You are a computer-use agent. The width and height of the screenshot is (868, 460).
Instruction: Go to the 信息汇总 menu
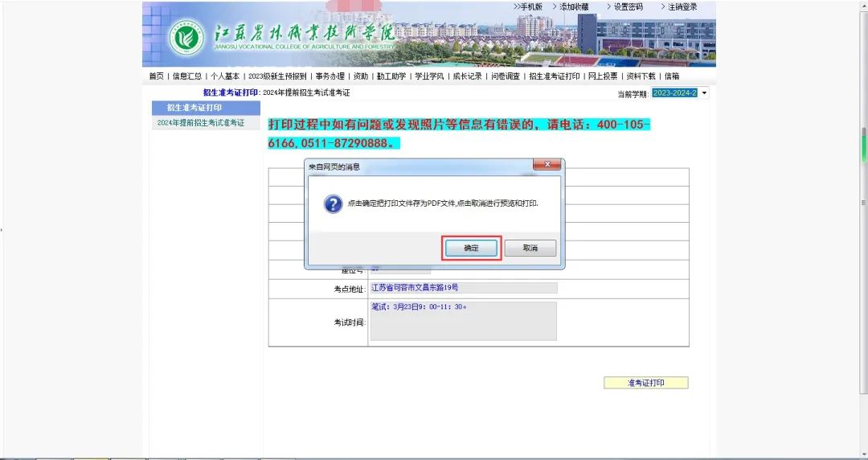click(x=186, y=76)
